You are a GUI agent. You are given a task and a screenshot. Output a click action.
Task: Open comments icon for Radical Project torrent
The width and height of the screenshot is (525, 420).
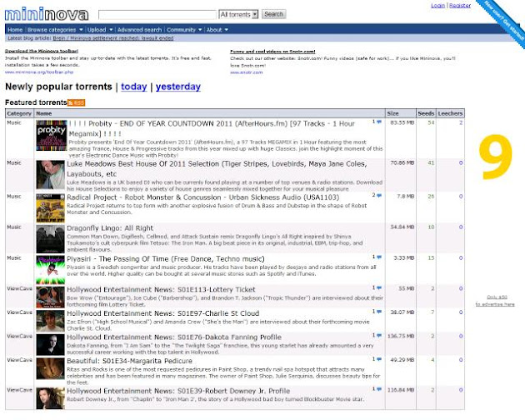point(379,195)
